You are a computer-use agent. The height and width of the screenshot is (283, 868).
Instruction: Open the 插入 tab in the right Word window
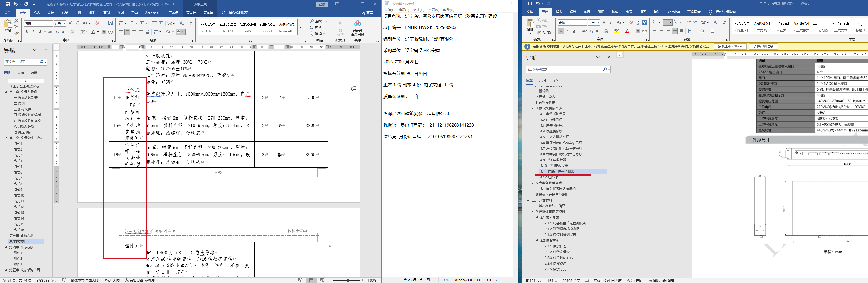(559, 12)
